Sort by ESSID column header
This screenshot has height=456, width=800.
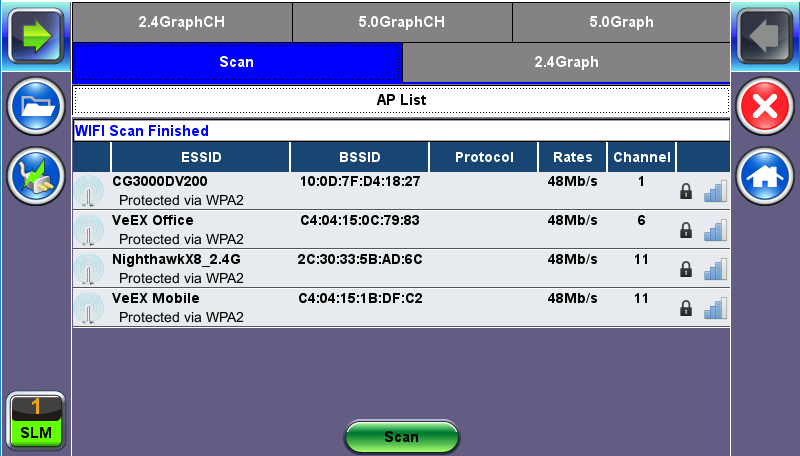[200, 157]
